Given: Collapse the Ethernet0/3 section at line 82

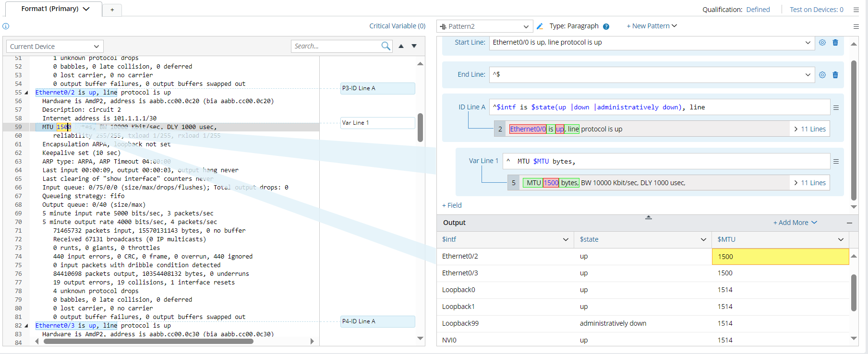Looking at the screenshot, I should coord(26,326).
